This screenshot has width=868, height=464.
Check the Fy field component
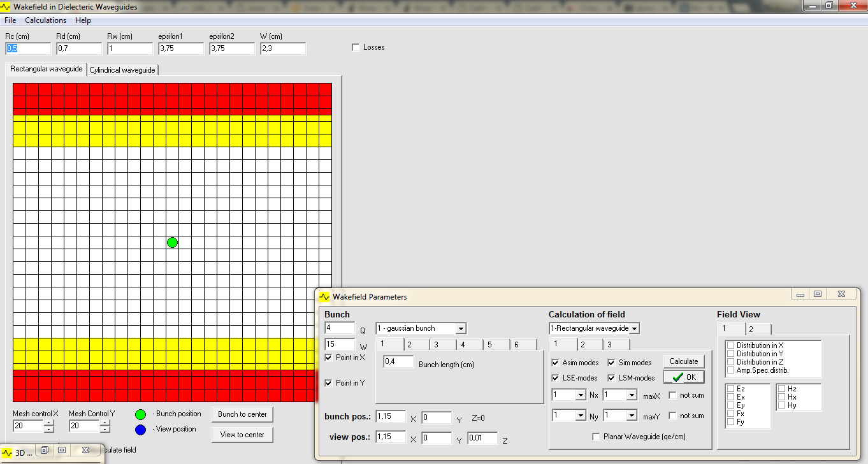coord(731,421)
